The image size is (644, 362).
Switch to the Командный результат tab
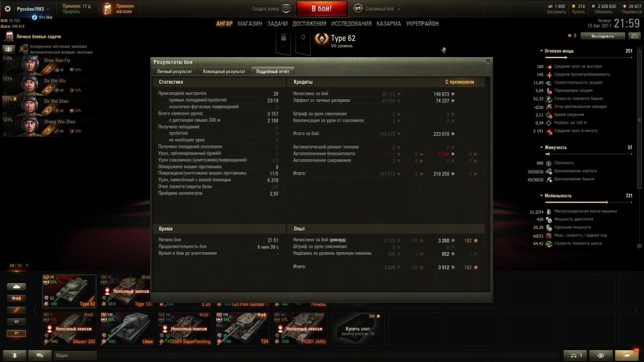[224, 71]
